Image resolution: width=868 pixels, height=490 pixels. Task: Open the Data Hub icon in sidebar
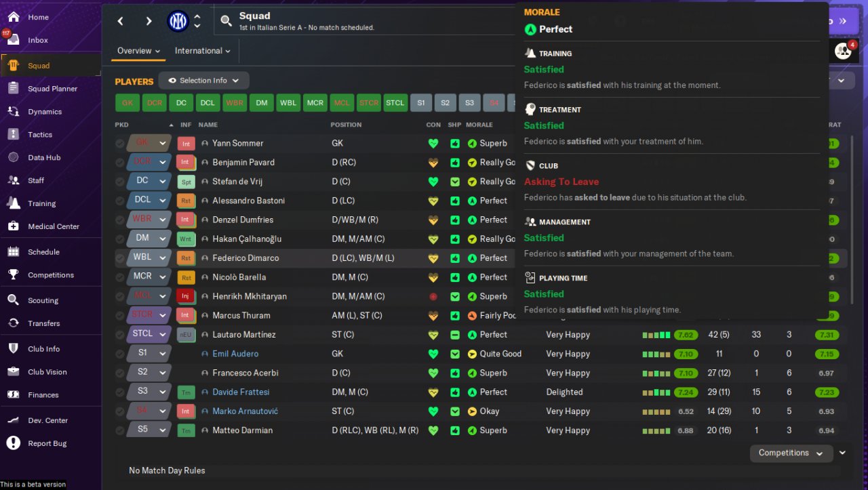14,157
